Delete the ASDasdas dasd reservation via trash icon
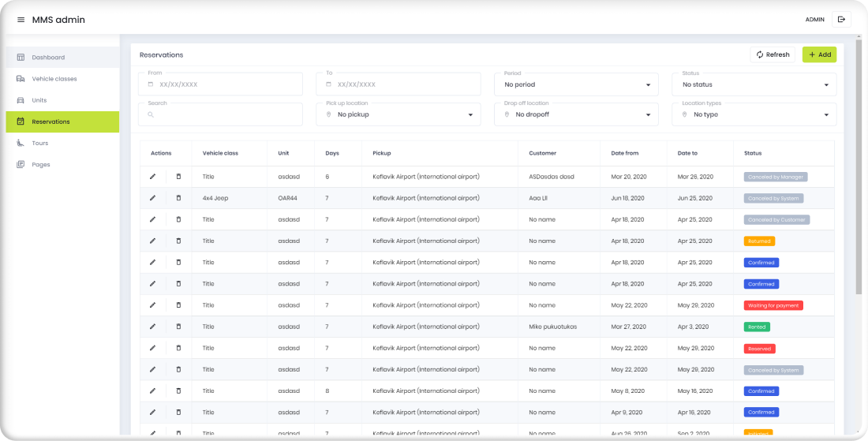 pos(178,177)
